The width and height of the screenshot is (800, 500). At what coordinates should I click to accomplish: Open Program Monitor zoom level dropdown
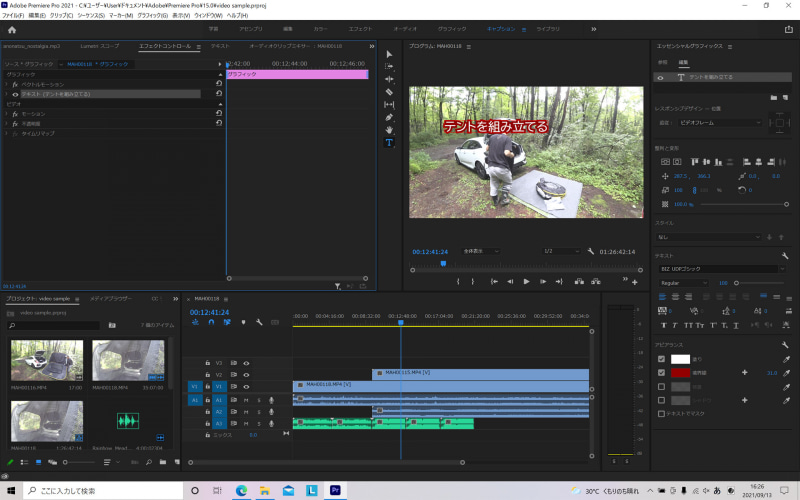(481, 251)
